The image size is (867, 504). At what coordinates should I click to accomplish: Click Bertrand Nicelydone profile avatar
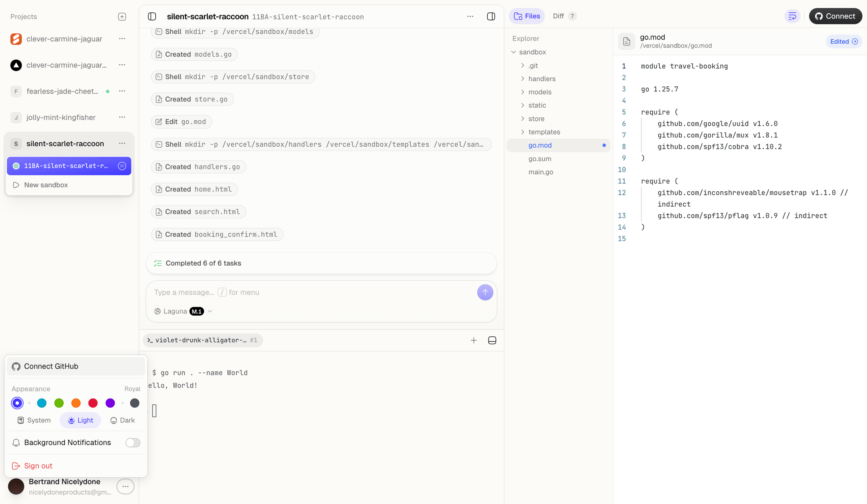tap(16, 486)
